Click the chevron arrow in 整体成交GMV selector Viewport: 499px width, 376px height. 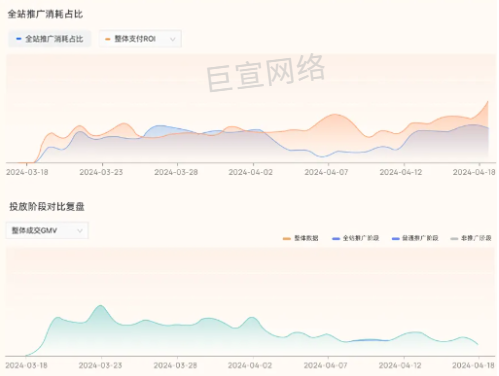80,231
